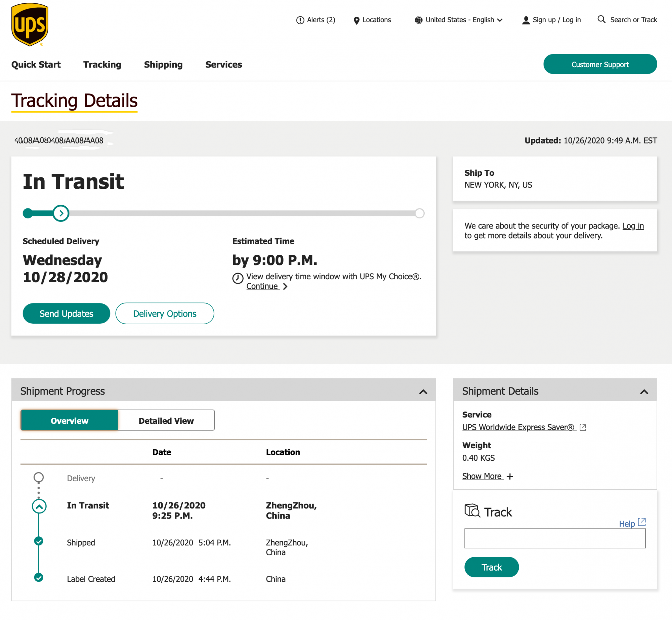
Task: Click the tracking number input field
Action: (x=555, y=538)
